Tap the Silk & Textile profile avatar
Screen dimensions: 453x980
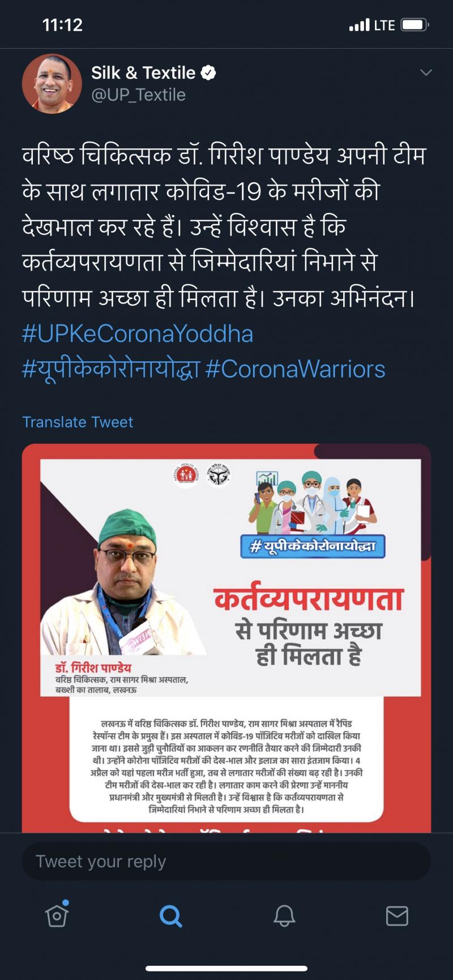point(52,84)
